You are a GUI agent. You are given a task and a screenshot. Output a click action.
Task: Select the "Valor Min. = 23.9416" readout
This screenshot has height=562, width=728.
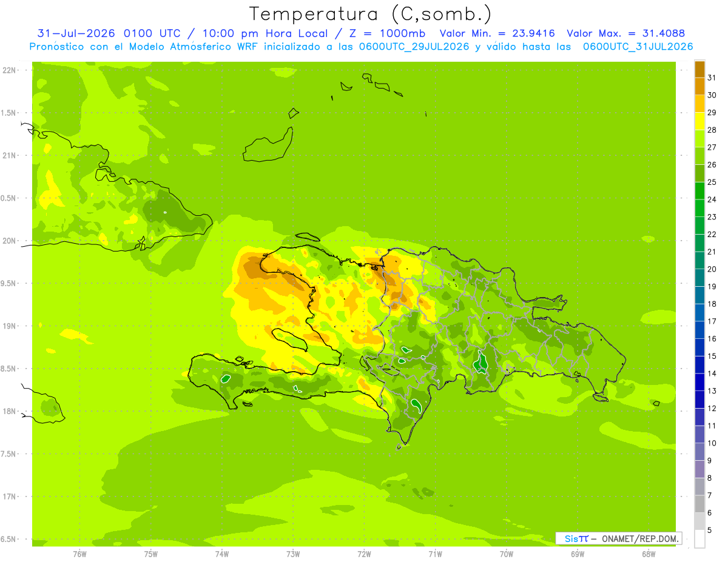coord(497,33)
